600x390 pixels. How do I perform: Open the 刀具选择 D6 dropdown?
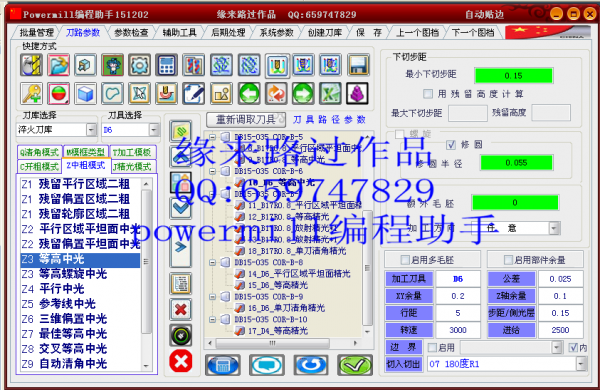[153, 130]
